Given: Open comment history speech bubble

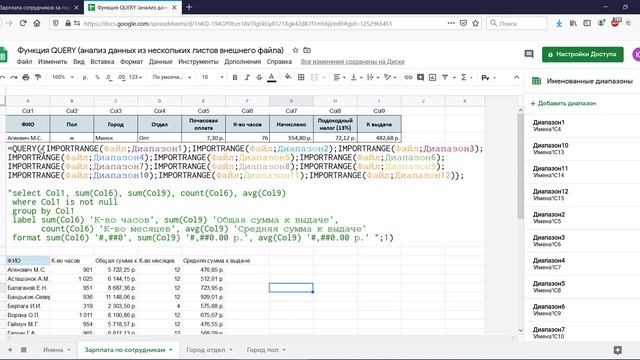Looking at the screenshot, I should 529,54.
